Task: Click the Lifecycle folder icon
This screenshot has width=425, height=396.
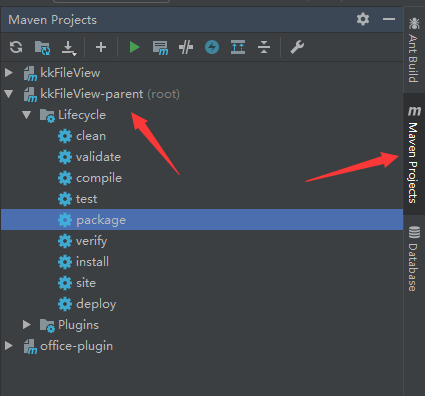Action: (x=47, y=116)
